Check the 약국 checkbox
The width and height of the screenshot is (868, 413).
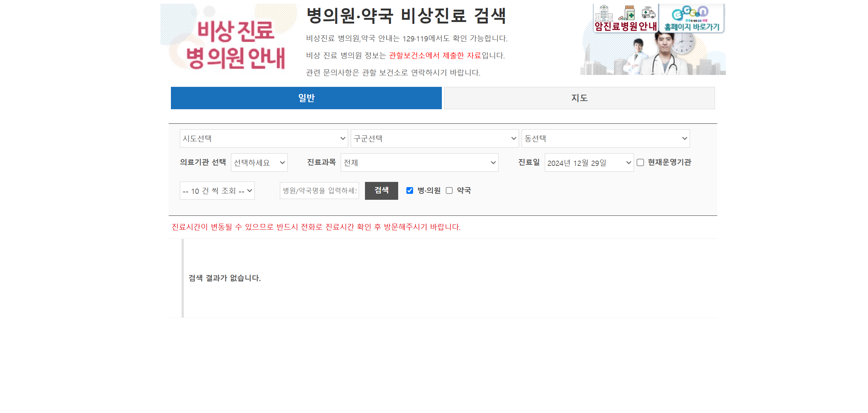click(449, 190)
